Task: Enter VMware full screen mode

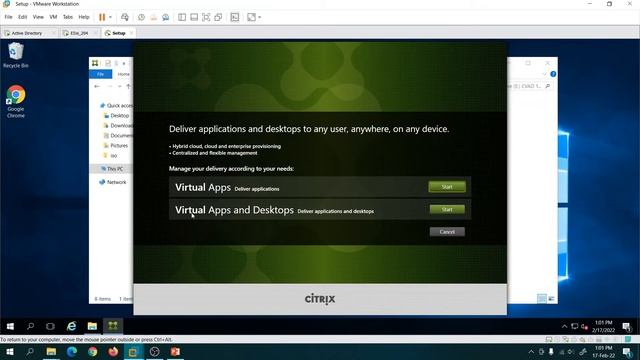Action: [x=206, y=17]
